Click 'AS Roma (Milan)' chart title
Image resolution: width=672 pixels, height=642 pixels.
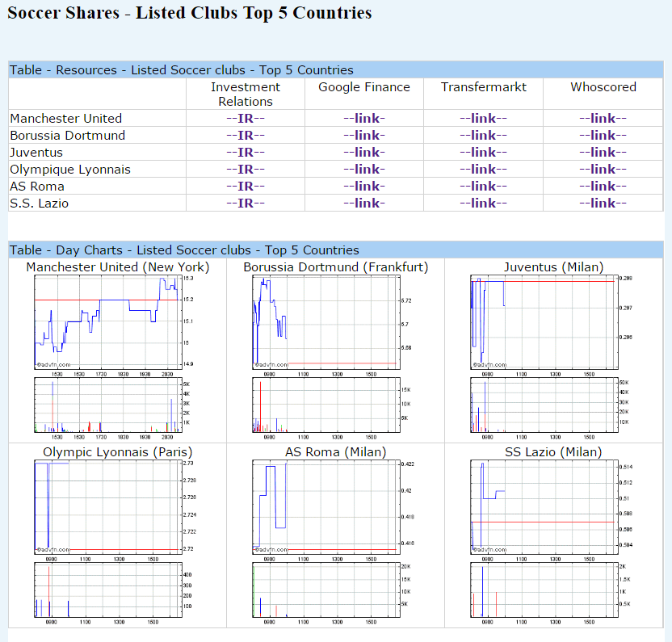coord(336,452)
